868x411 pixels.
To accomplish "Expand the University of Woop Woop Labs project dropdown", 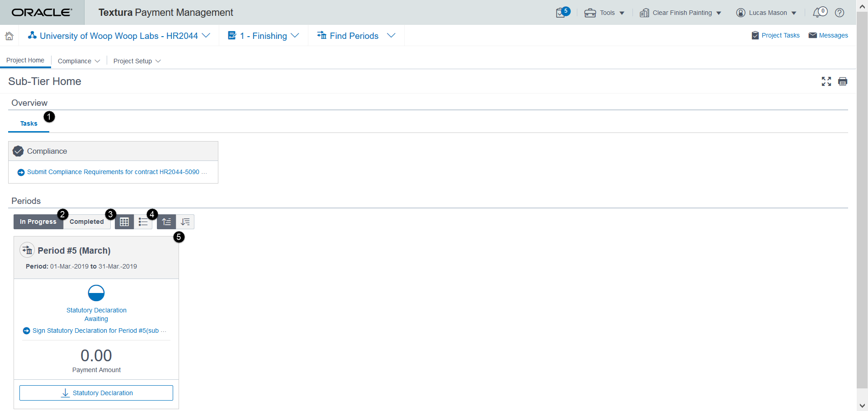I will point(206,35).
